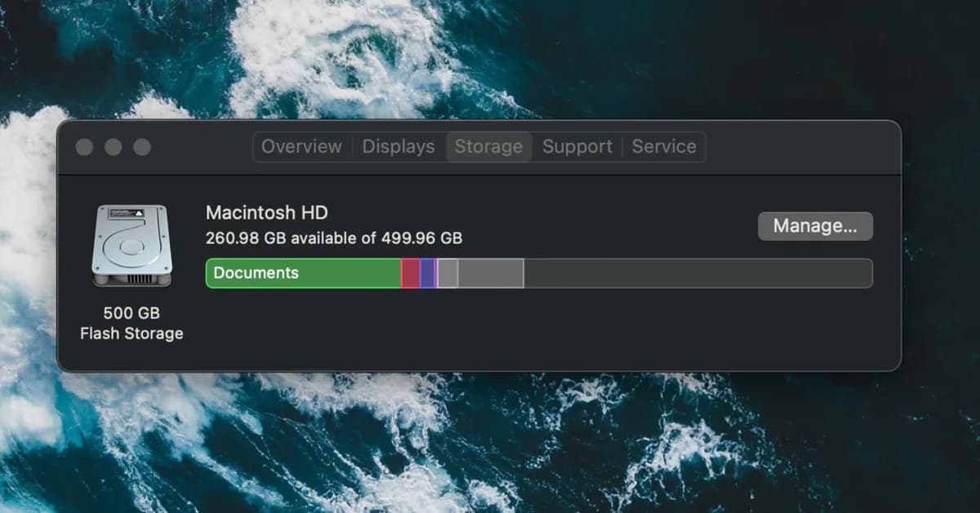Image resolution: width=980 pixels, height=513 pixels.
Task: Click the Macintosh HD volume name
Action: [x=267, y=213]
